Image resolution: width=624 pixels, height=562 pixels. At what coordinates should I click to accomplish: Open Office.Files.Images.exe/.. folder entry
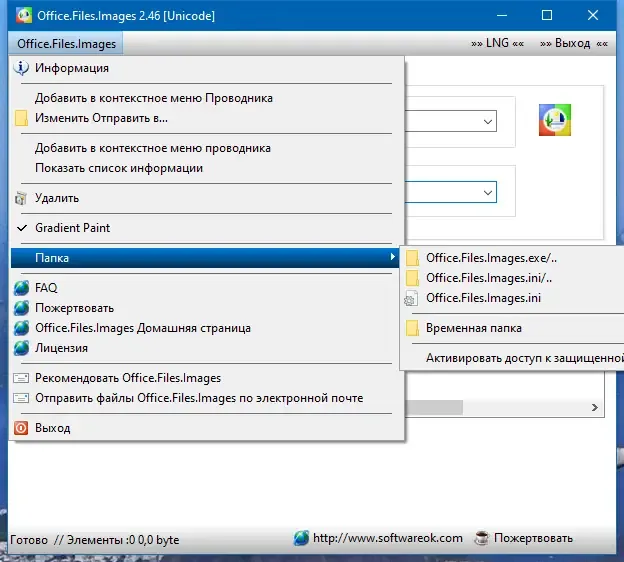(x=513, y=258)
